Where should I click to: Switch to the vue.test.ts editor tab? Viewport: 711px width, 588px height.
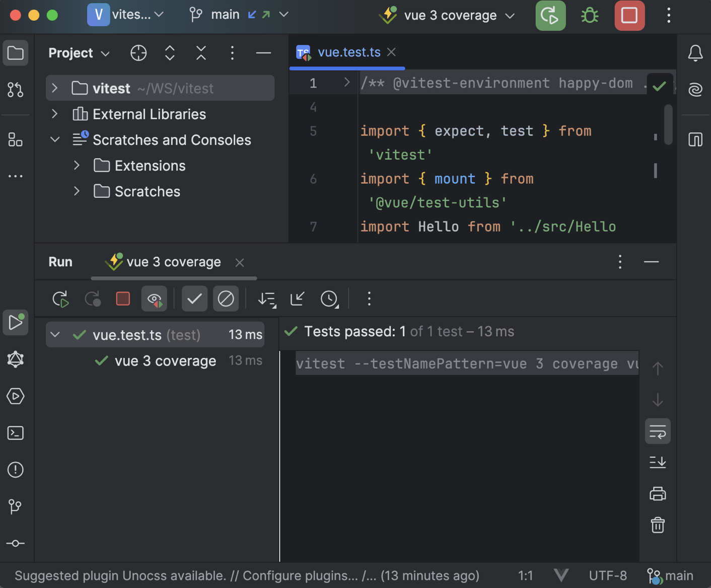pos(349,52)
